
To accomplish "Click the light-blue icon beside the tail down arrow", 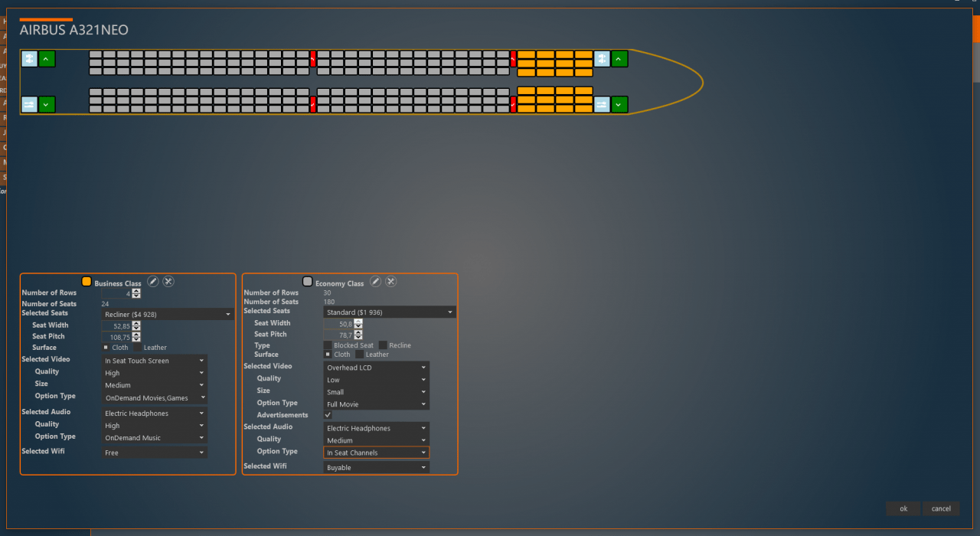I will pos(29,104).
